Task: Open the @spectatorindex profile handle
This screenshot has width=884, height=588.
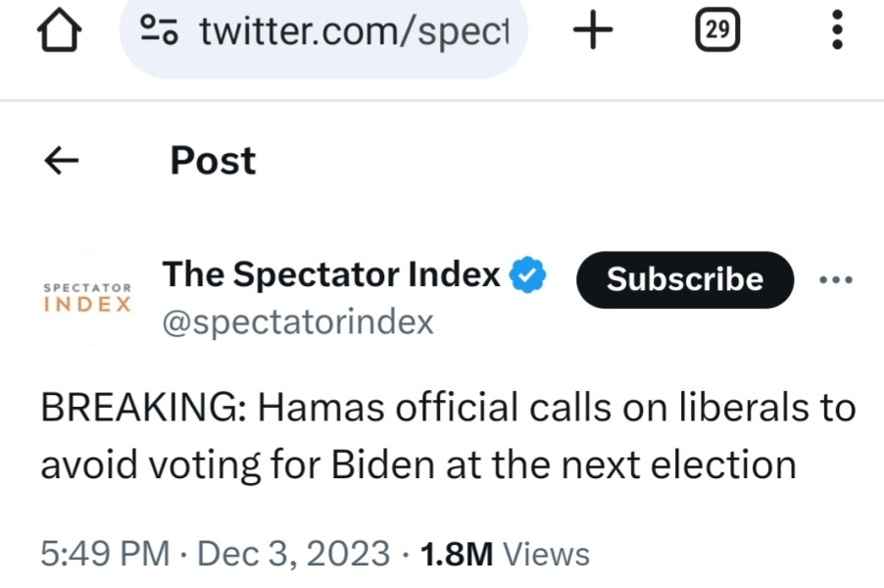Action: coord(298,320)
